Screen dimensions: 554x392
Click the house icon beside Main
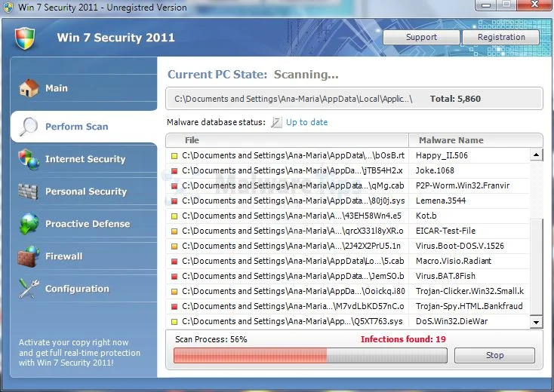point(29,88)
